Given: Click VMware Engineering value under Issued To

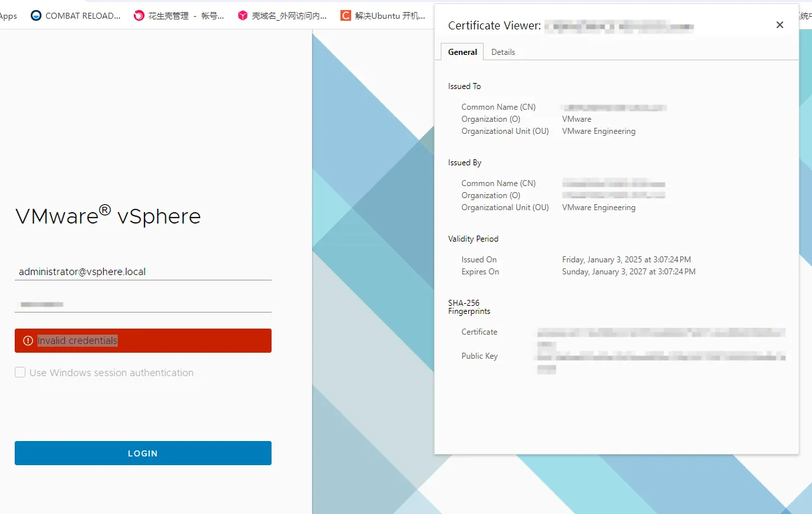Looking at the screenshot, I should tap(599, 131).
